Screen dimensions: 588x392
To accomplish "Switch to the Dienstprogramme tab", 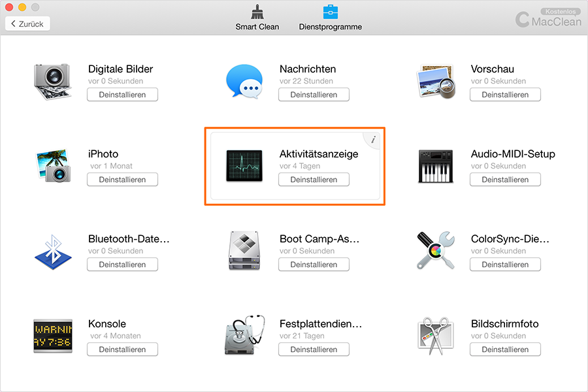I will coord(331,18).
